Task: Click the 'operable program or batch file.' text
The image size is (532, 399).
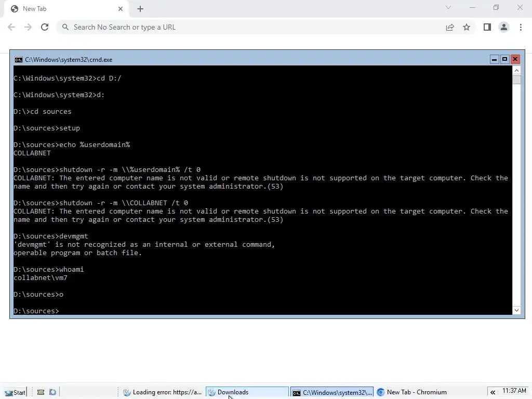Action: point(78,253)
